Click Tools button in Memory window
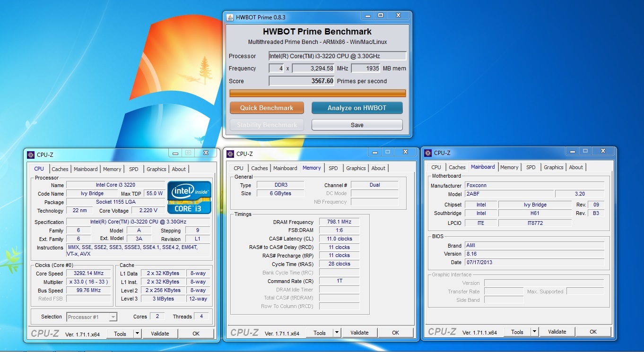Screen dimensions: 644x352 coord(320,333)
